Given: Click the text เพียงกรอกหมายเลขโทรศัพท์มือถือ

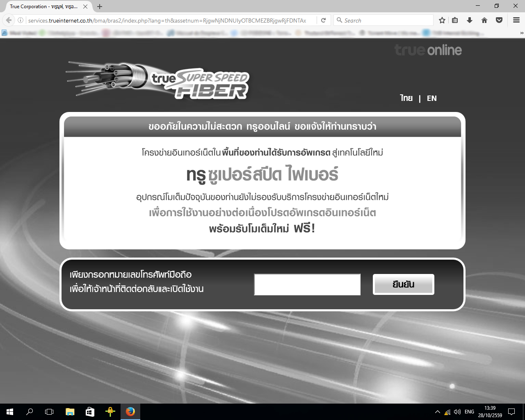Looking at the screenshot, I should click(131, 274).
